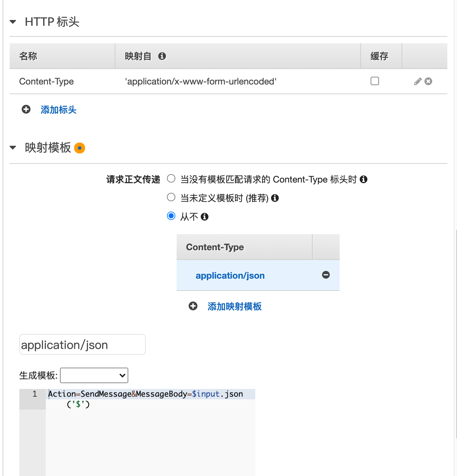
Task: Click the application/json content type input field
Action: pyautogui.click(x=83, y=344)
